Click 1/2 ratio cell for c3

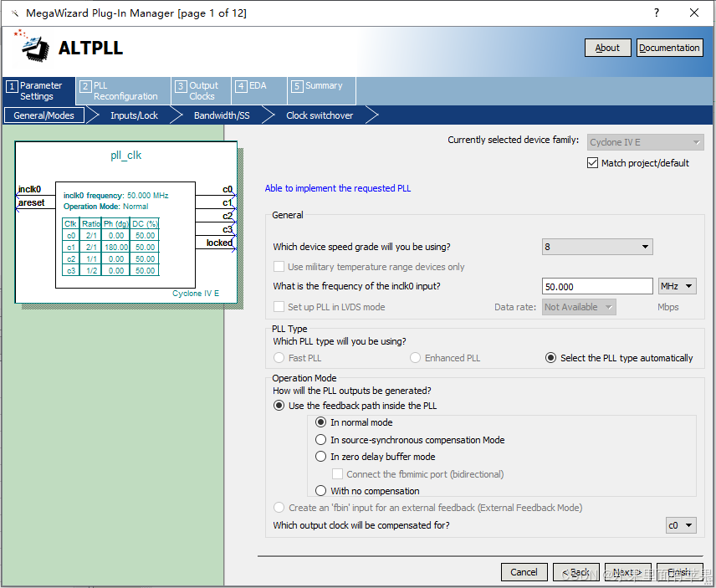[91, 270]
